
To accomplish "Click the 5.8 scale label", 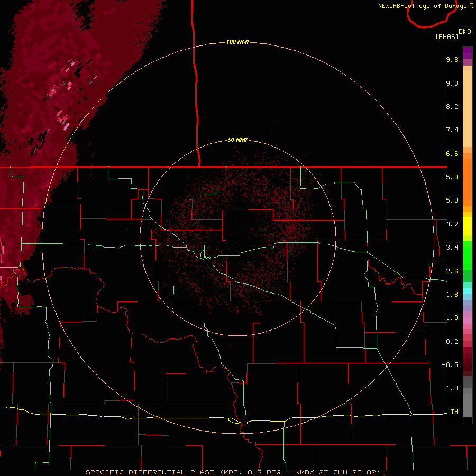I will (x=452, y=177).
